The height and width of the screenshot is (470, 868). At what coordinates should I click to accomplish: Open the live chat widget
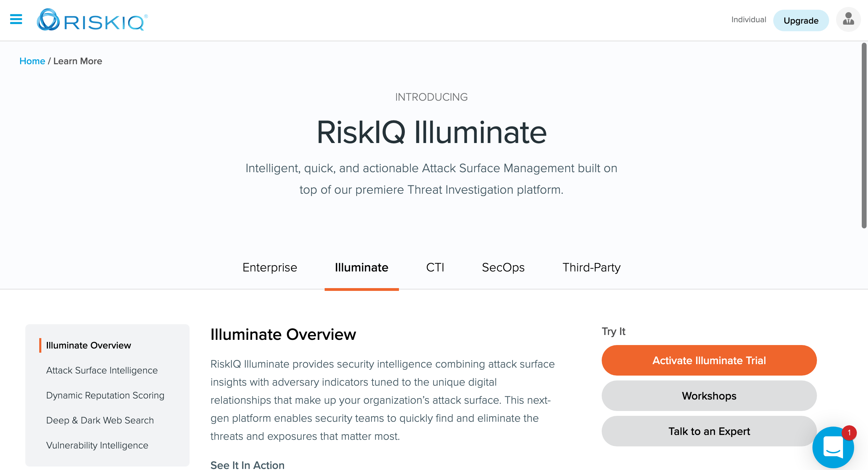click(833, 447)
